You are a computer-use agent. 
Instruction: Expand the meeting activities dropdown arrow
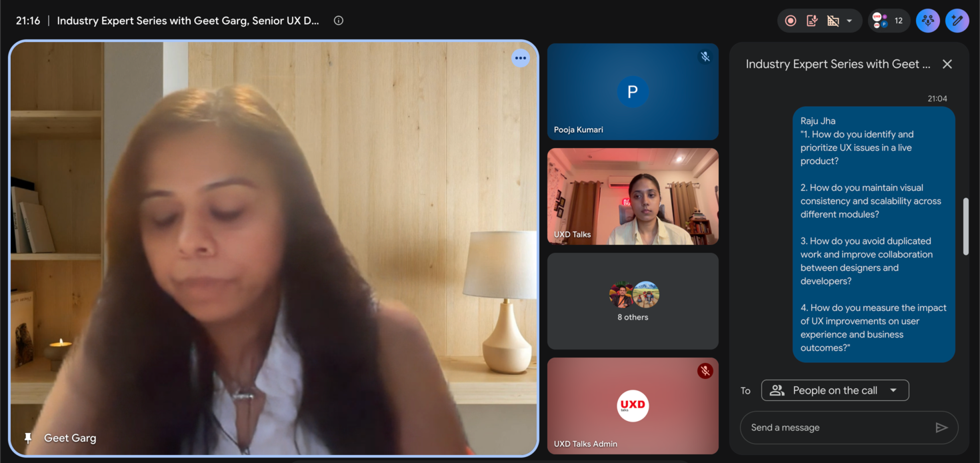pyautogui.click(x=849, y=21)
